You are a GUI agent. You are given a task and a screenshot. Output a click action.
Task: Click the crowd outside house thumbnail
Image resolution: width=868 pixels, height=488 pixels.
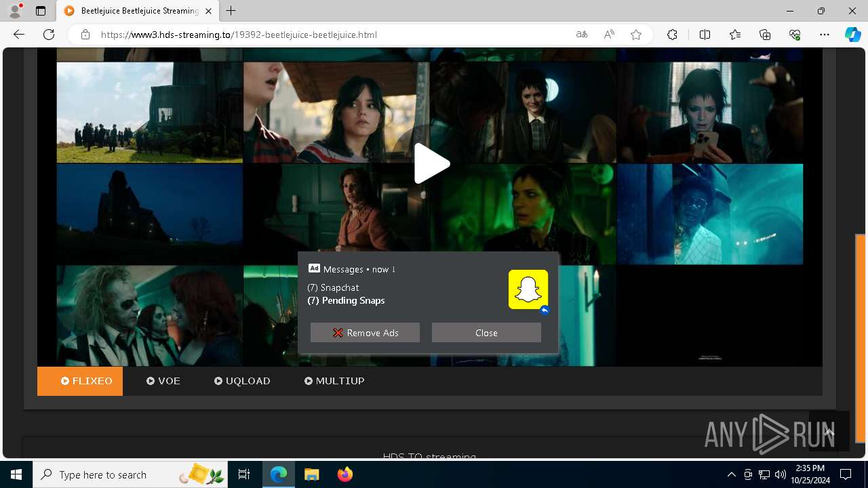(150, 113)
